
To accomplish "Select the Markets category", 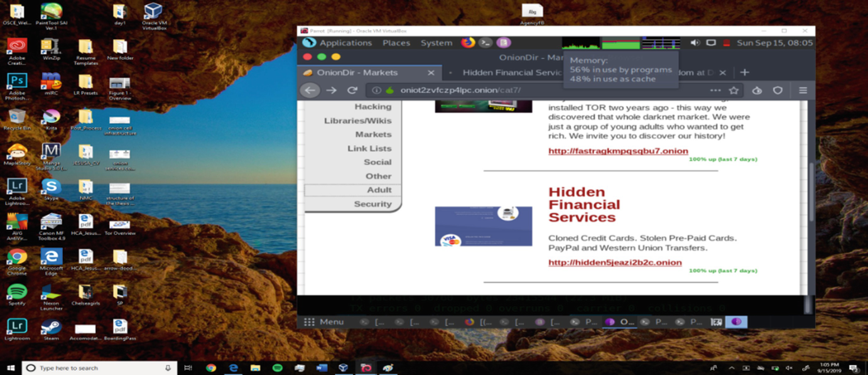I will (x=373, y=134).
